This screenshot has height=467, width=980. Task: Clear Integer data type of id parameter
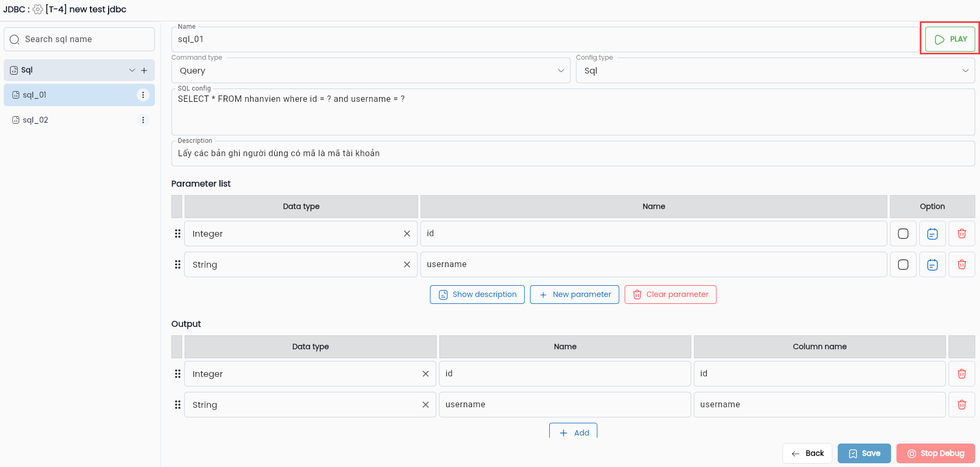[407, 233]
